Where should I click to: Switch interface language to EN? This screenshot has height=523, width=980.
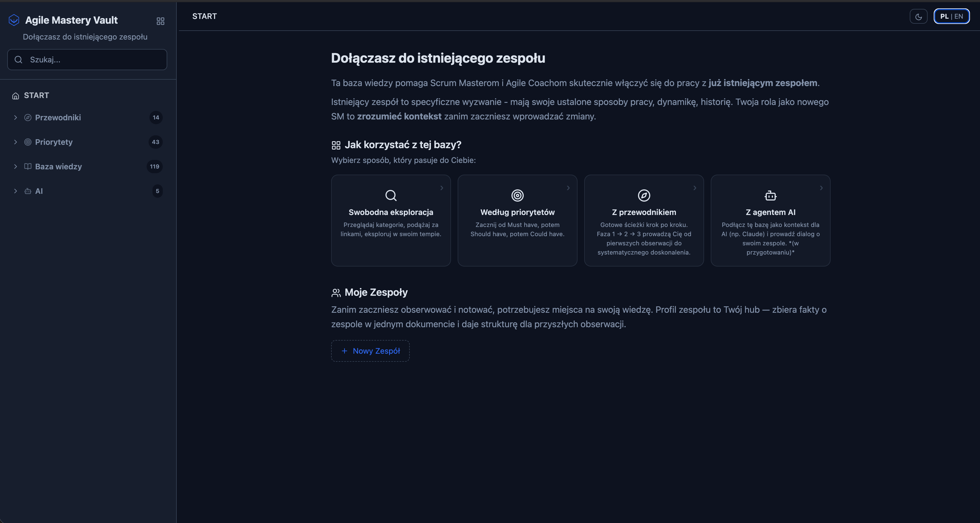point(959,16)
